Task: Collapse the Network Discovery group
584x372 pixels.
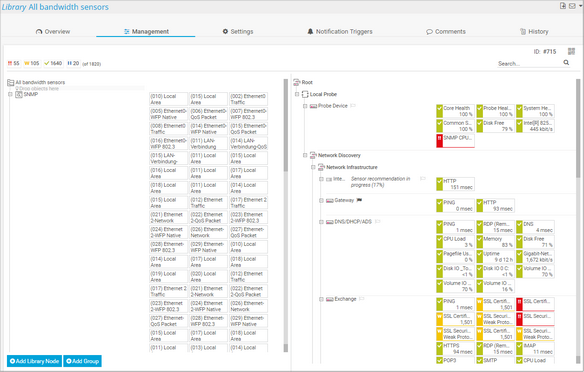Action: pos(305,155)
